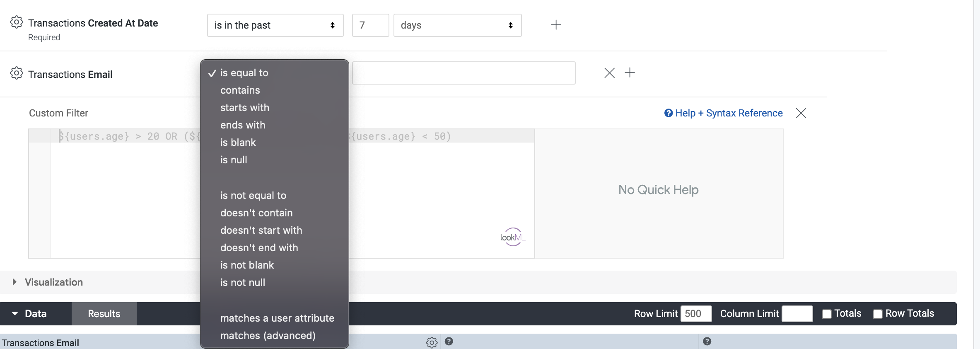The height and width of the screenshot is (349, 980).
Task: Select 'is equal to' option
Action: coord(275,73)
